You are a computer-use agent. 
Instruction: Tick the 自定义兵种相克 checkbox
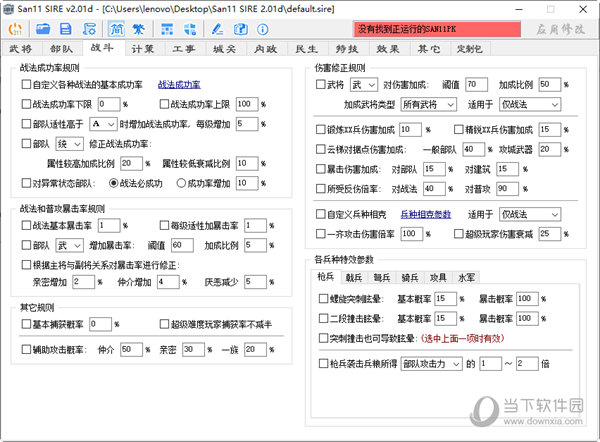coord(319,213)
